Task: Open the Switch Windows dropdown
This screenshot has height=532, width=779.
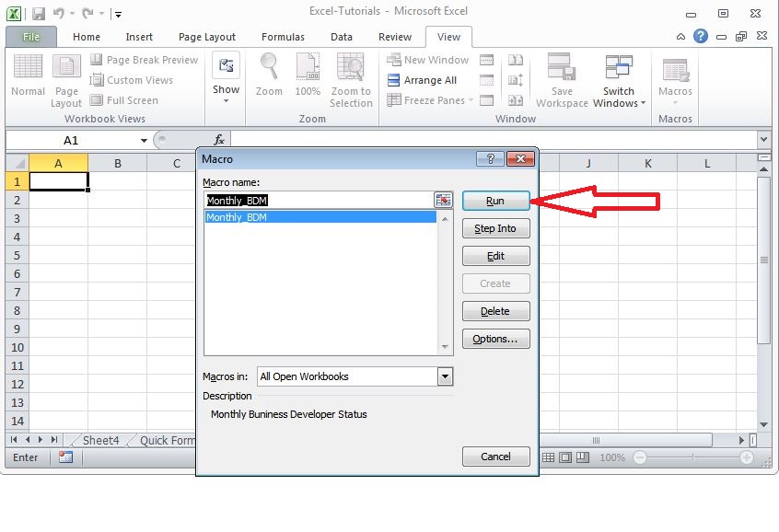Action: (x=619, y=80)
